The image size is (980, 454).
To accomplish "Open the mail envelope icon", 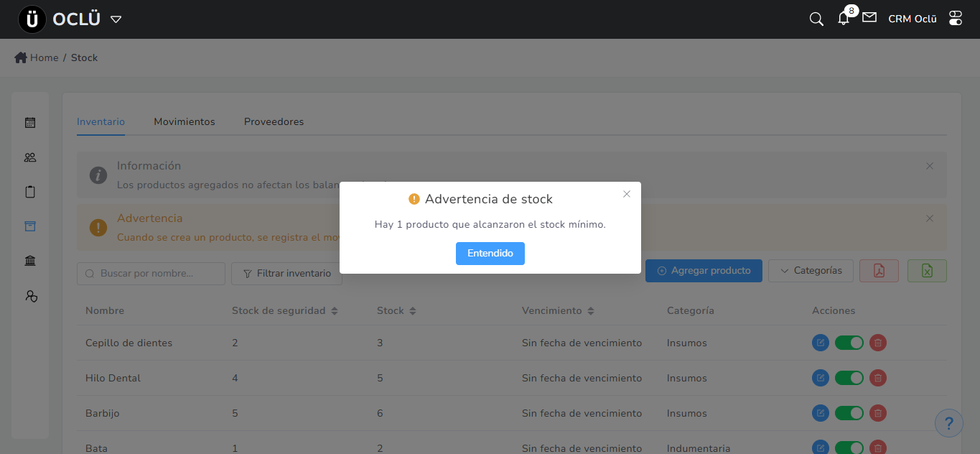I will pos(869,17).
